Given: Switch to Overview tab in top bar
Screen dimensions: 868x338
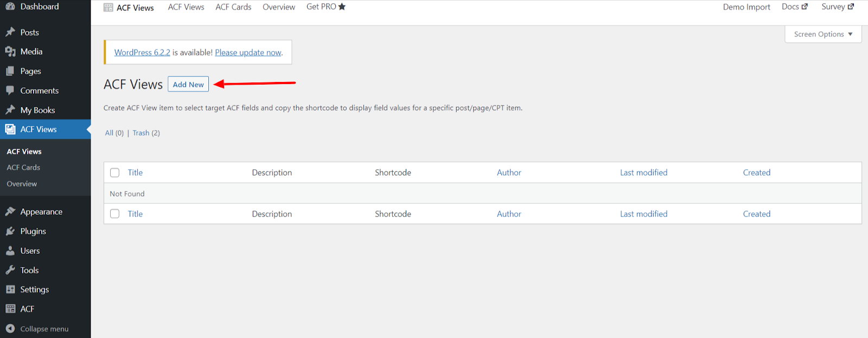Looking at the screenshot, I should 279,7.
